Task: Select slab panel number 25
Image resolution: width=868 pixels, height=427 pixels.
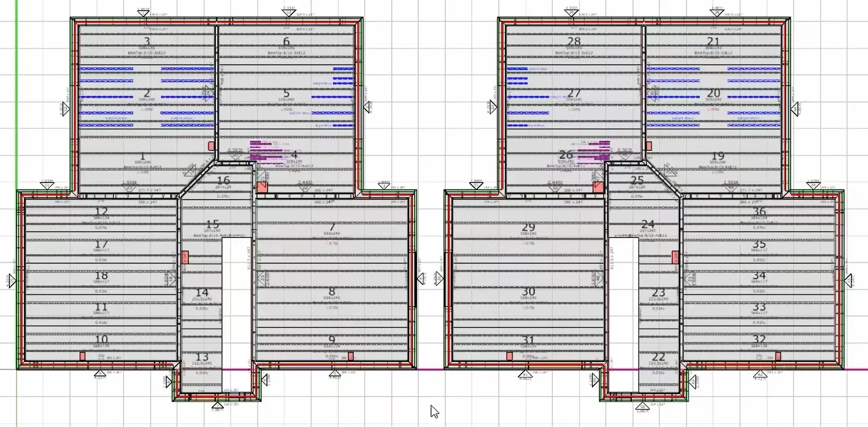Action: [x=637, y=180]
